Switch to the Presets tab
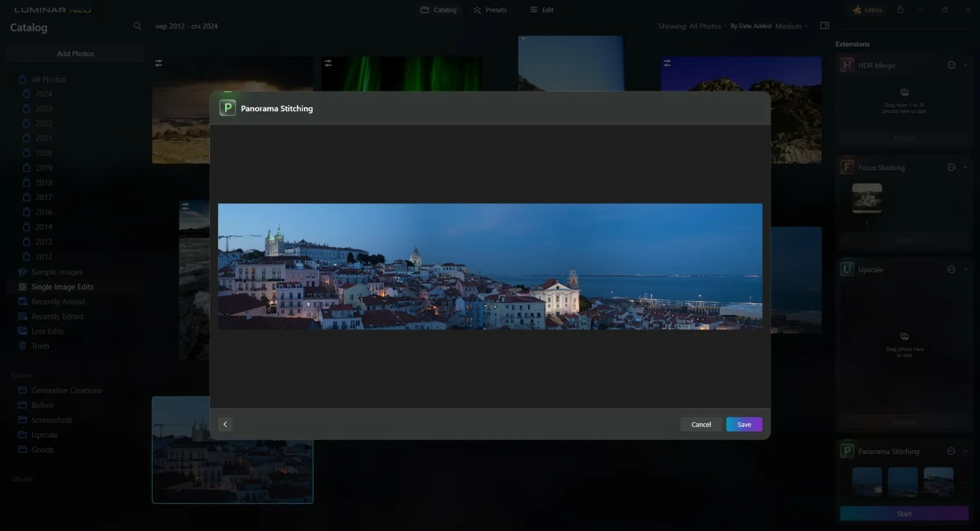Viewport: 980px width, 531px height. coord(490,10)
